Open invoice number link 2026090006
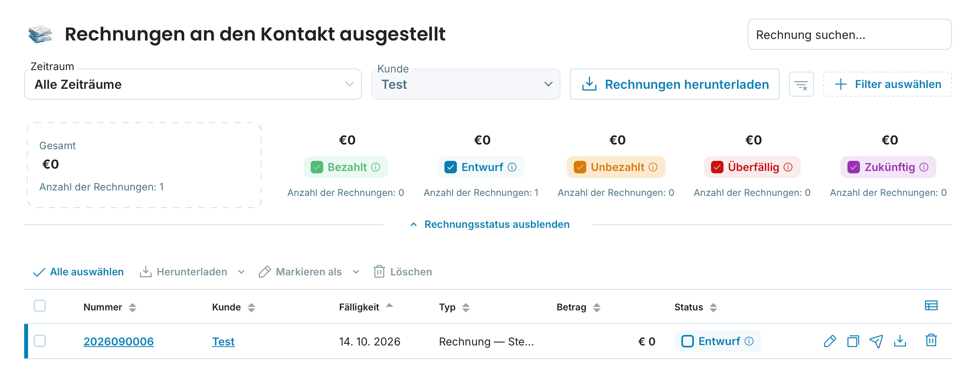Screen dimensions: 980x377 (119, 342)
